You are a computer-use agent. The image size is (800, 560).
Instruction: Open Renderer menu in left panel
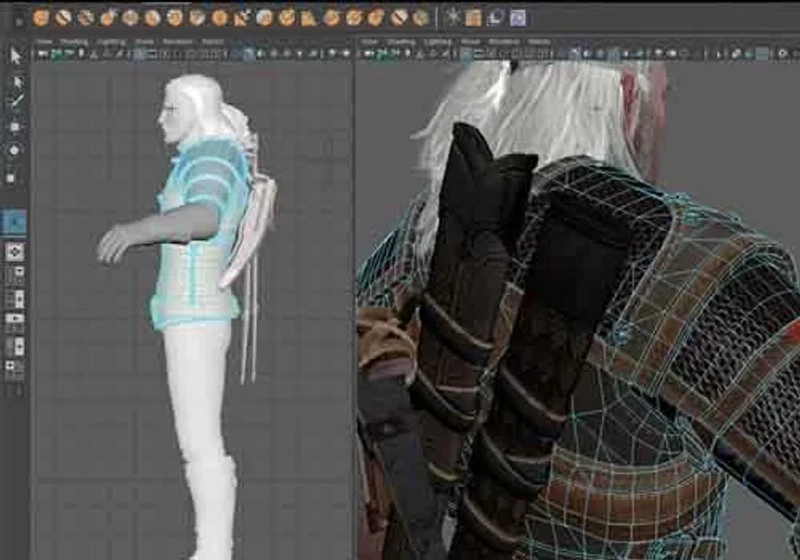click(x=178, y=42)
